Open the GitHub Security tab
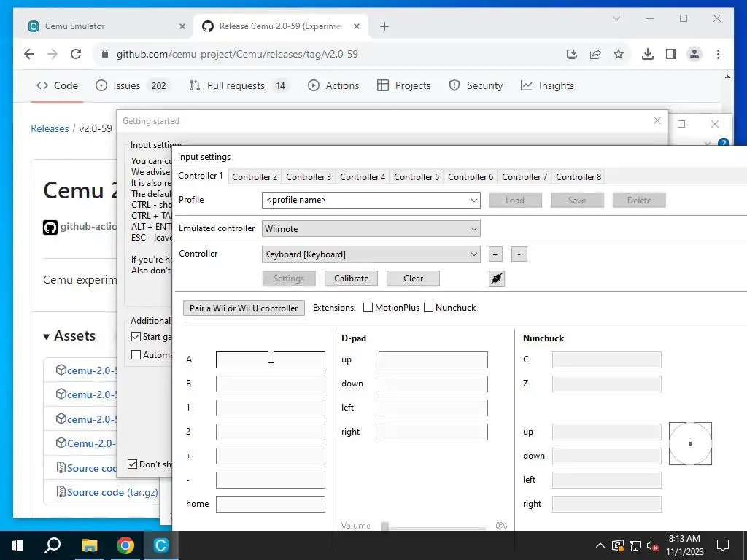 click(476, 86)
